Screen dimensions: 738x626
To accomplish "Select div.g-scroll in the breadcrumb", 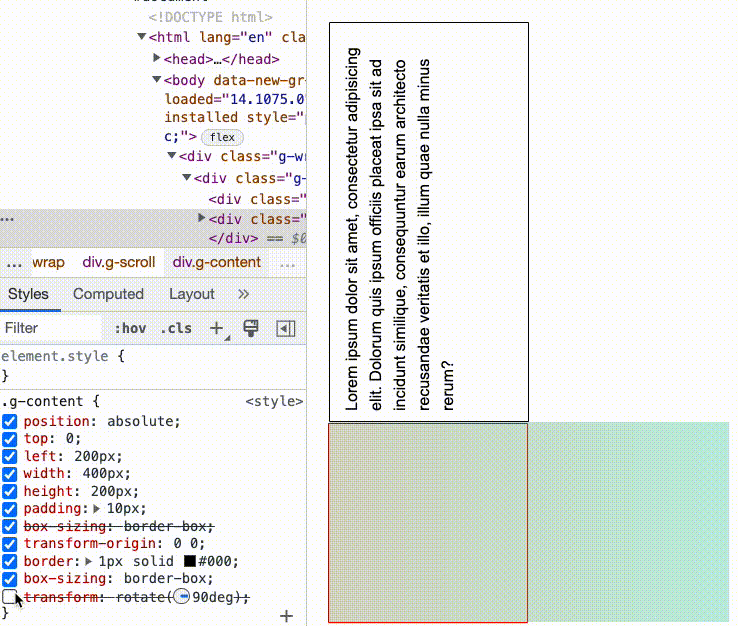I will [x=119, y=262].
